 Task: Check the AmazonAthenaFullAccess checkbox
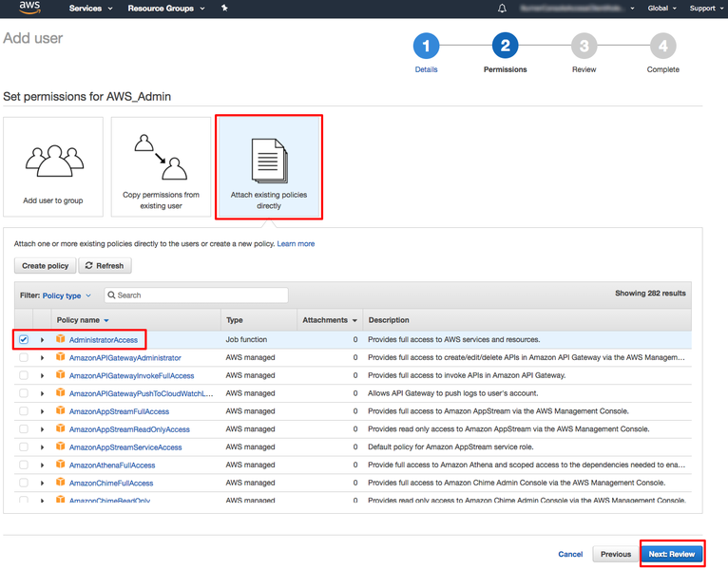(x=24, y=465)
